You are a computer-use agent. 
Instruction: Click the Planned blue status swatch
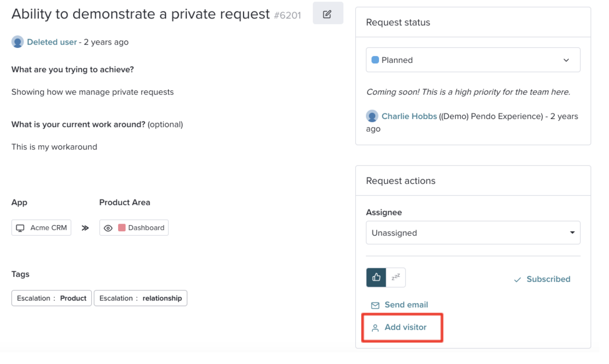375,60
